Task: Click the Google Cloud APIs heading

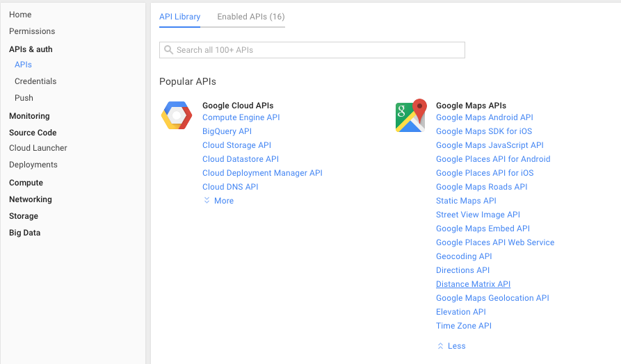Action: 238,106
